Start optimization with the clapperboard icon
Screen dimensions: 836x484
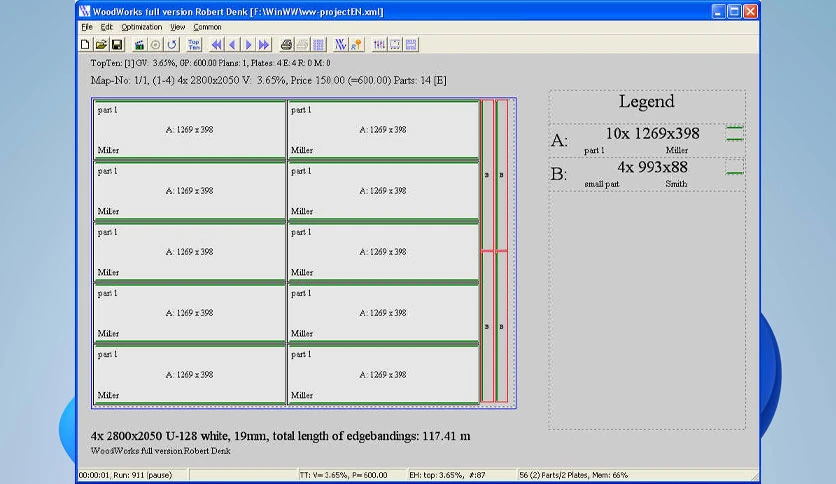tap(139, 45)
